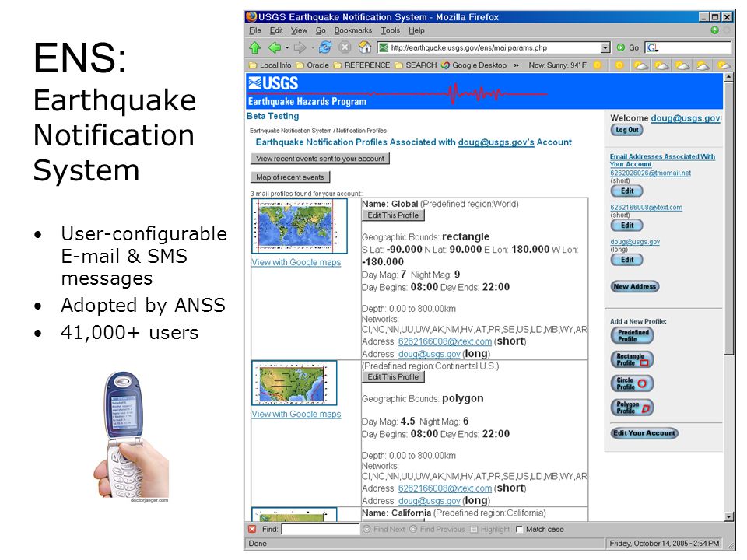Click the Beta Testing heading text

(x=273, y=116)
